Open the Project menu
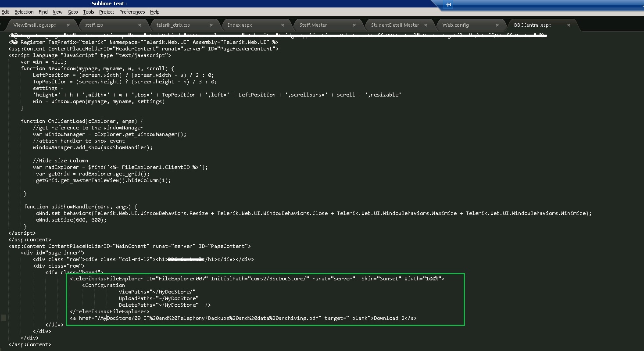 (107, 12)
